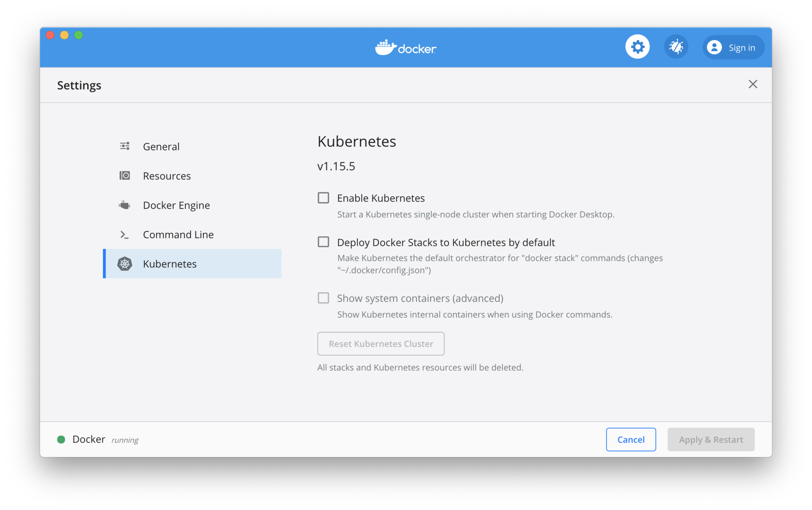812x510 pixels.
Task: Click the Docker Engine icon
Action: click(x=125, y=205)
